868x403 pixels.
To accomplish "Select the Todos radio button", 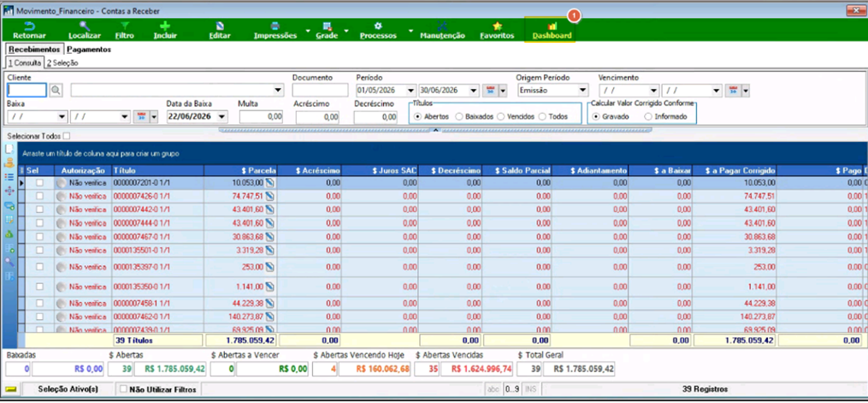I will tap(542, 117).
